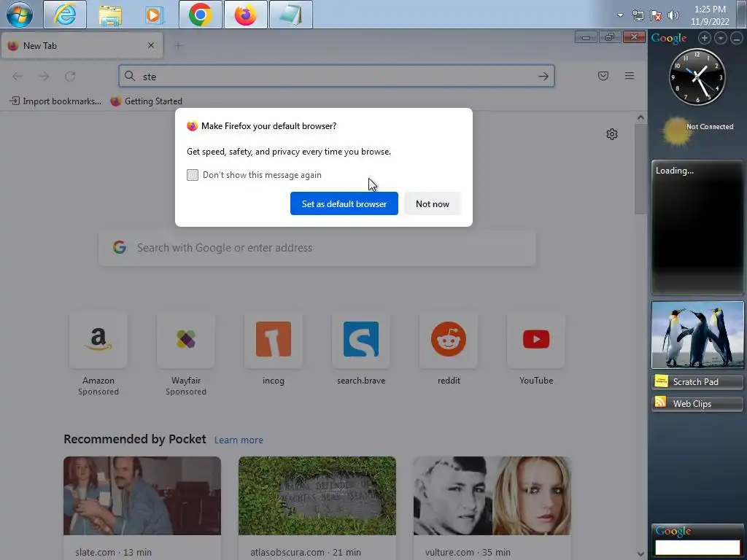Click the page vertical scrollbar thumb
747x560 pixels.
point(640,169)
